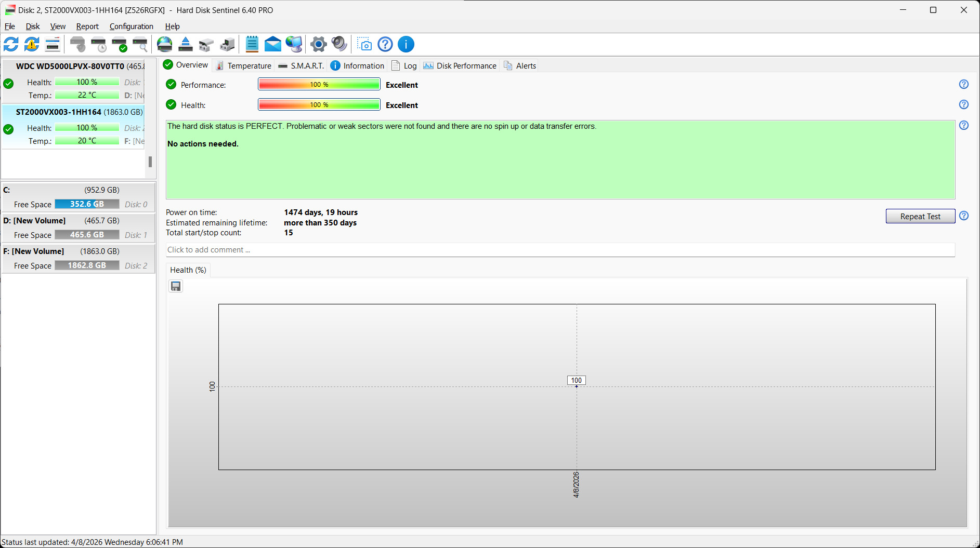The width and height of the screenshot is (980, 548).
Task: Open the toolbar question mark Help icon
Action: [x=385, y=44]
